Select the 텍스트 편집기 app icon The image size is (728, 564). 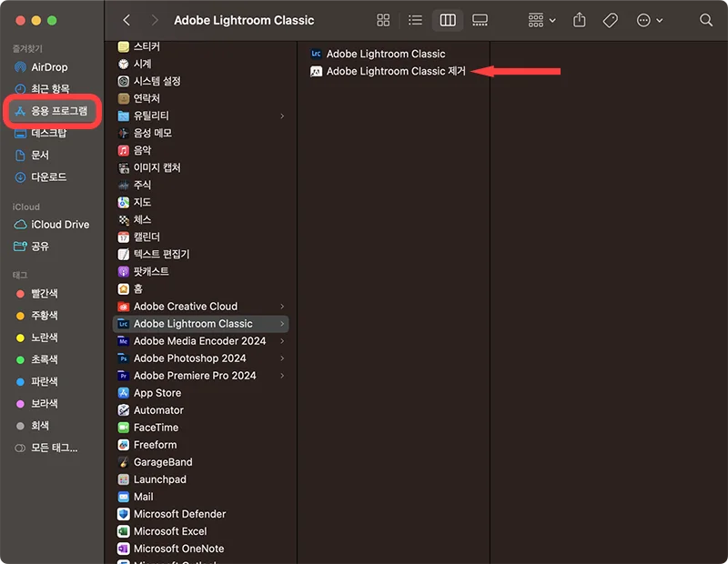[123, 255]
